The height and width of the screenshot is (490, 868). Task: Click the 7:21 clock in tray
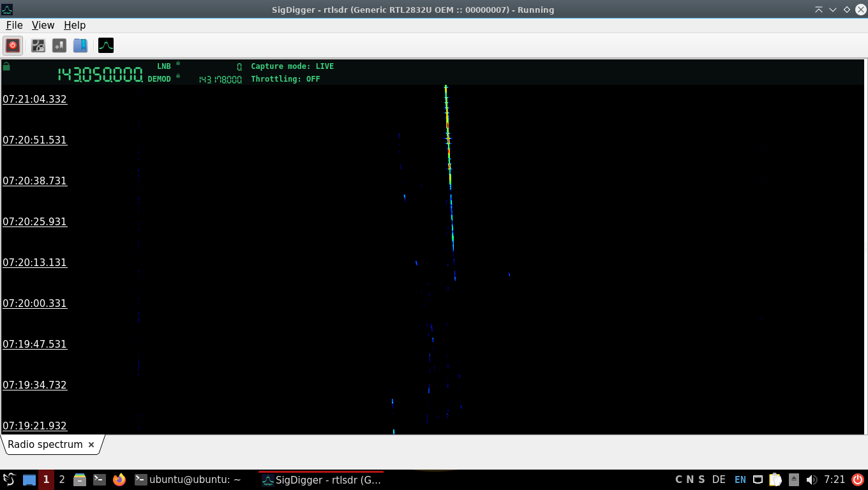coord(835,480)
